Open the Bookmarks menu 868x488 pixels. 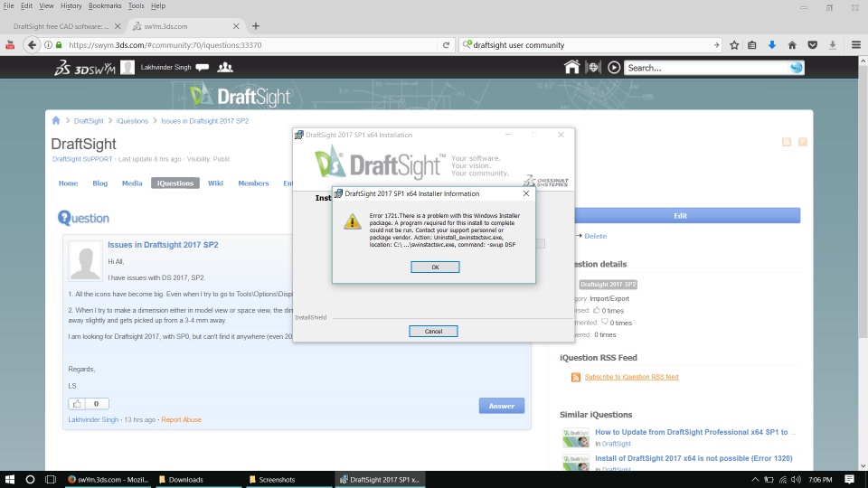tap(105, 5)
